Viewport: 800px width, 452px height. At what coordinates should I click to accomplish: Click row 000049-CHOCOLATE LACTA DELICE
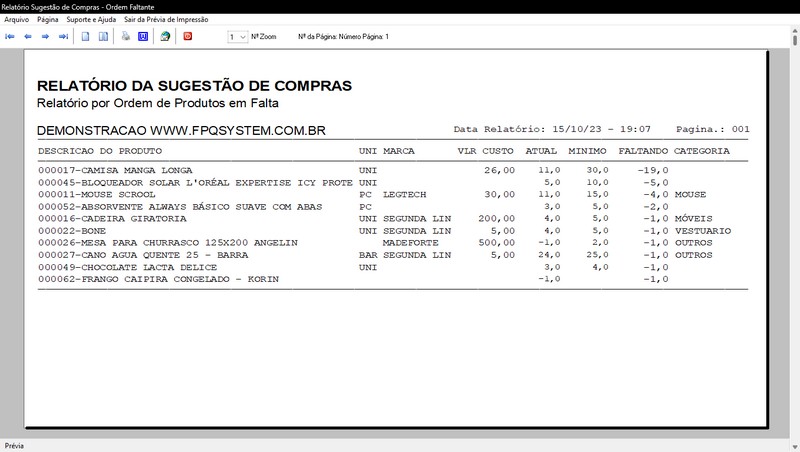(x=393, y=267)
